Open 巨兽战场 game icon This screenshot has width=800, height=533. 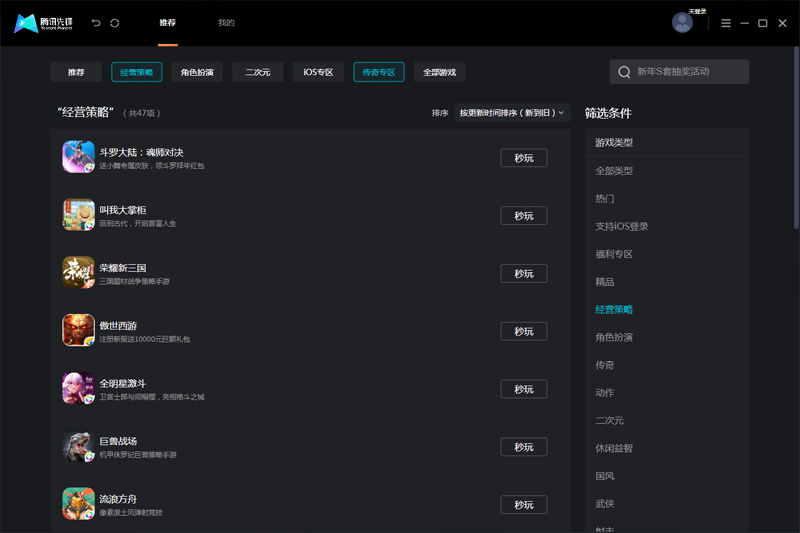click(79, 446)
